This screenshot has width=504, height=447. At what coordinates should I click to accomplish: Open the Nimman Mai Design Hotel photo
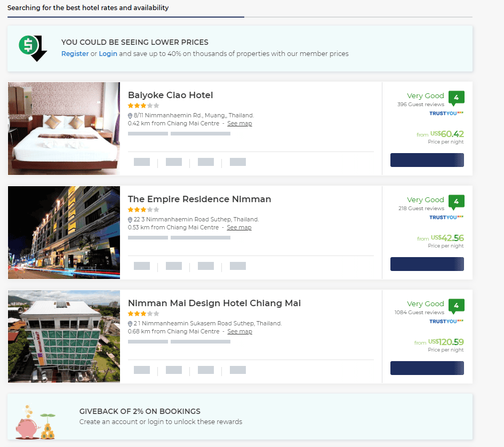(64, 337)
